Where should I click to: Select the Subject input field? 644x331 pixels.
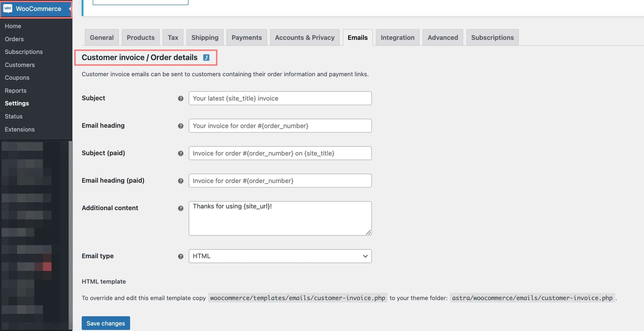click(280, 98)
